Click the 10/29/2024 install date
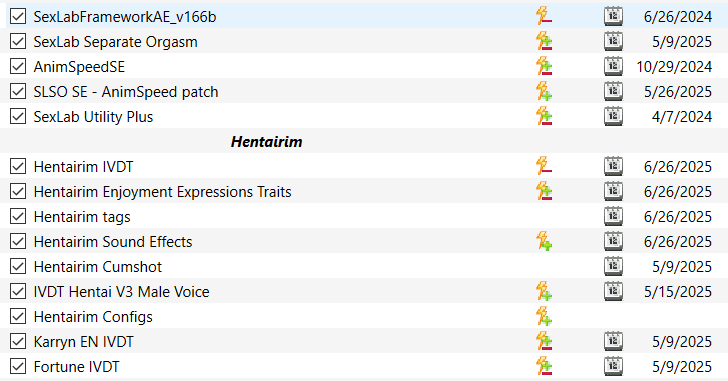Screen dimensions: 728x381 (x=674, y=67)
